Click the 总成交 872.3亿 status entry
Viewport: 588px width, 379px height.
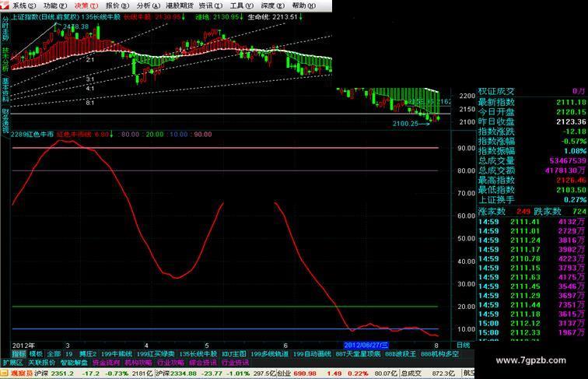[x=429, y=374]
